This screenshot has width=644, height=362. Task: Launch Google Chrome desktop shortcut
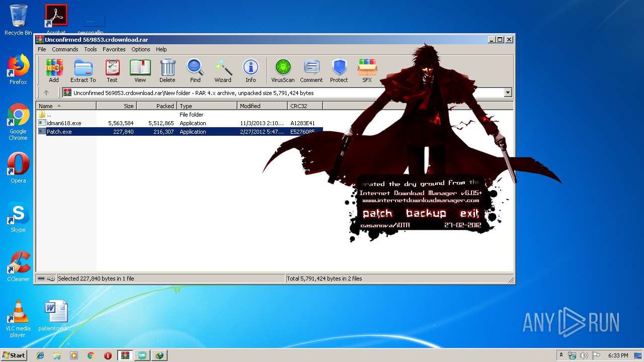[18, 122]
